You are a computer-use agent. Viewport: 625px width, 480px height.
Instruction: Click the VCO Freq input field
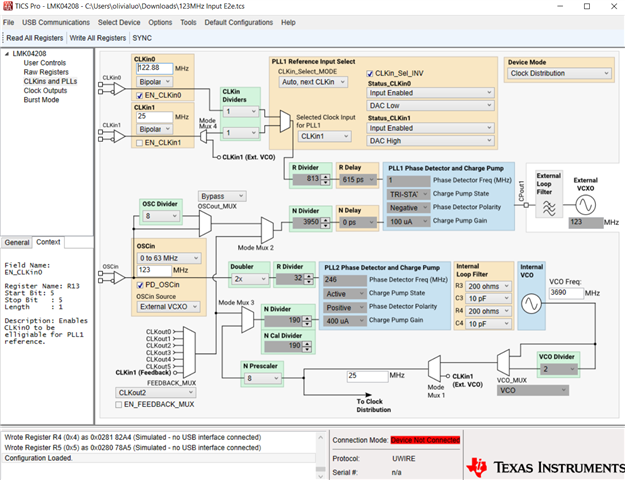point(566,293)
